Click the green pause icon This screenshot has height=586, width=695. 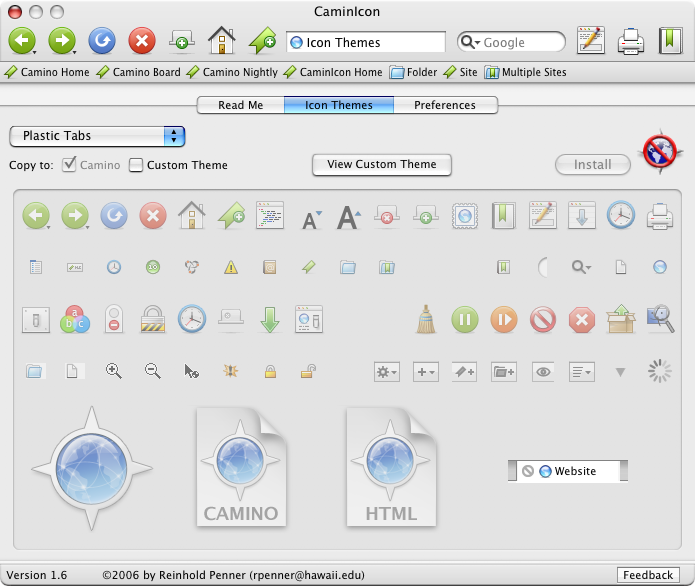[x=465, y=320]
